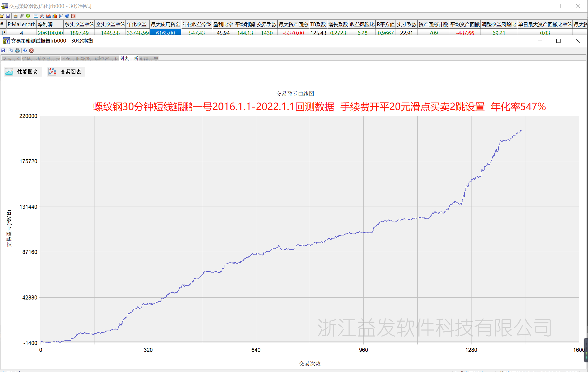This screenshot has width=588, height=372.
Task: Select the highlighted 6165.00 cell
Action: pos(165,33)
